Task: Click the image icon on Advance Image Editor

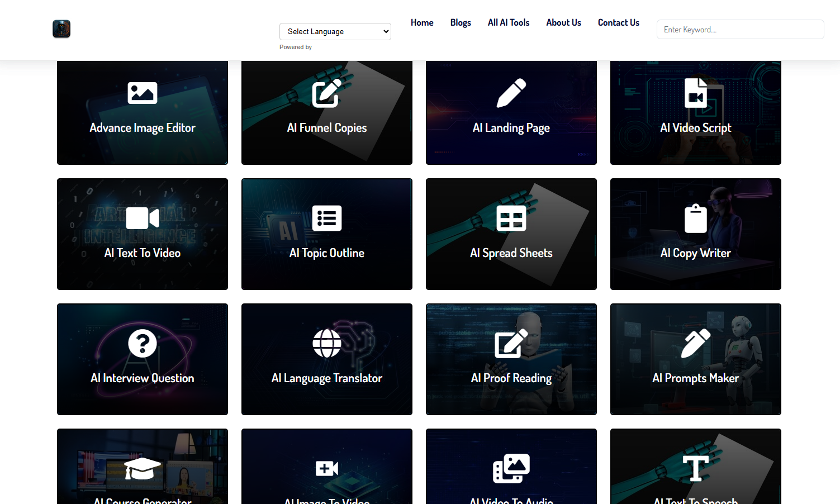Action: pos(142,93)
